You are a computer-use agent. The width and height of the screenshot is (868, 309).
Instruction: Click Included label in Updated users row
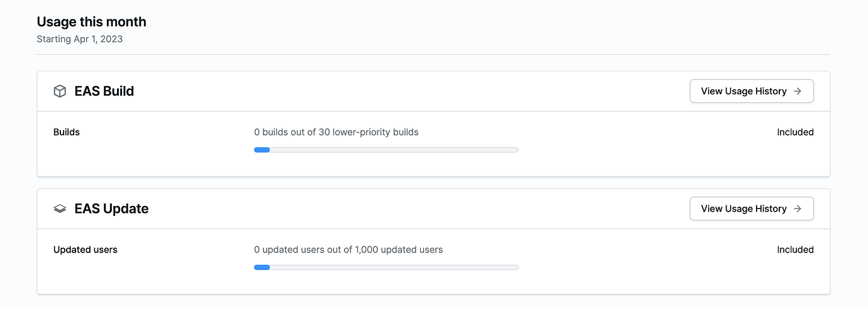[x=795, y=250]
